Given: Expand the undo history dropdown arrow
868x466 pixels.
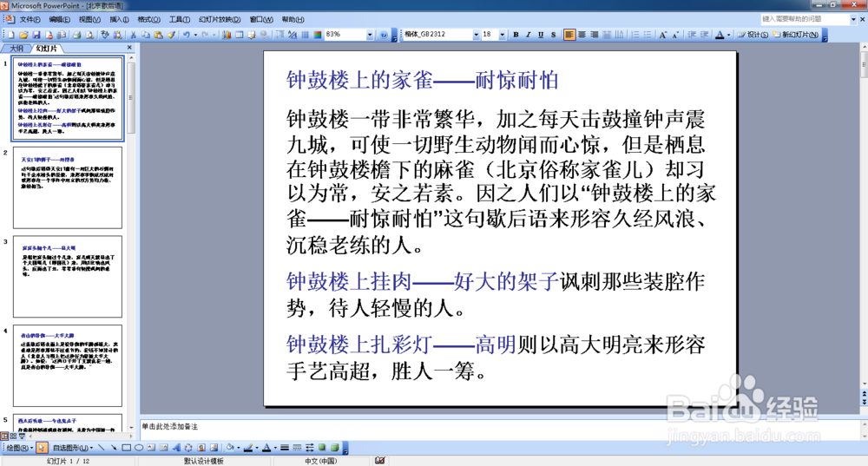Looking at the screenshot, I should coord(195,35).
